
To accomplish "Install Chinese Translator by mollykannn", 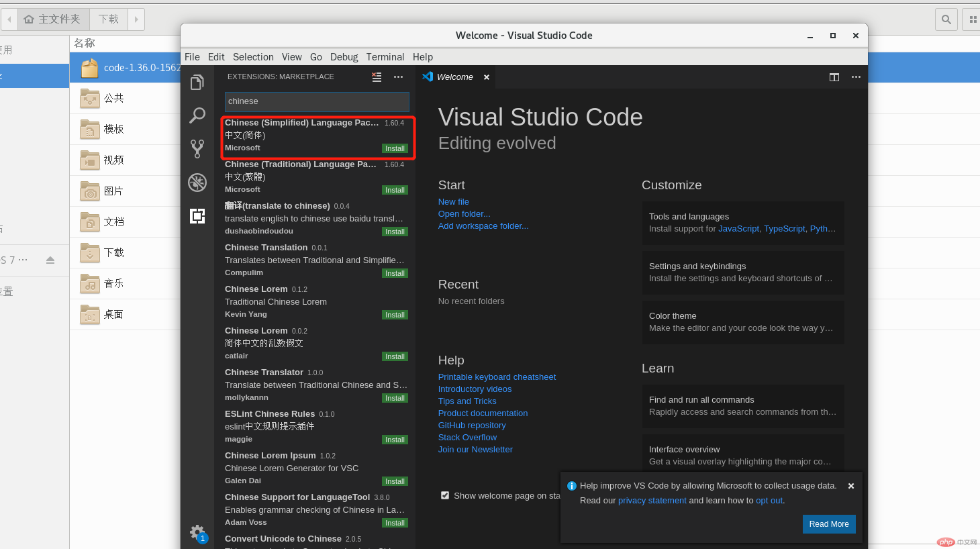I will pyautogui.click(x=395, y=398).
